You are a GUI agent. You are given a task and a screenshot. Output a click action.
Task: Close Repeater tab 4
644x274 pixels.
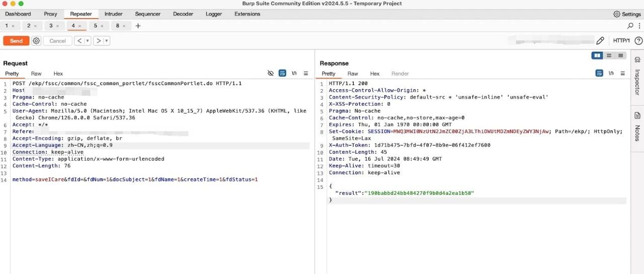[79, 26]
